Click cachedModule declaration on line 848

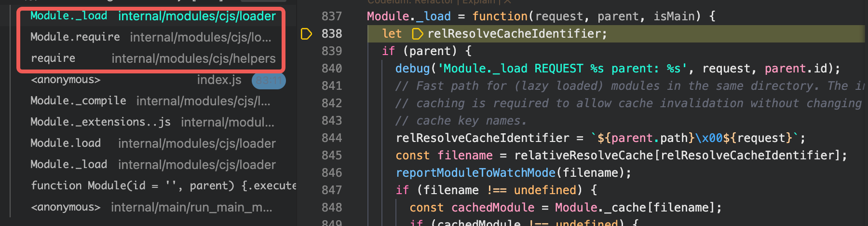pyautogui.click(x=493, y=208)
